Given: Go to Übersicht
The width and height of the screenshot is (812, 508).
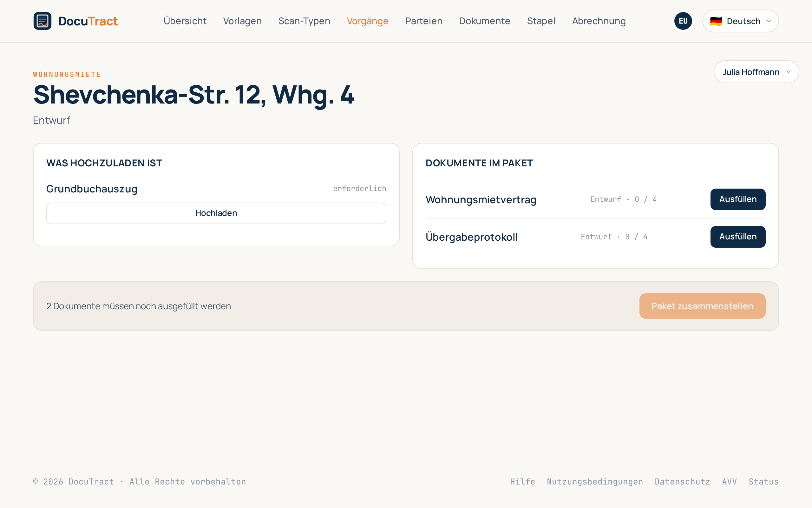Looking at the screenshot, I should tap(185, 21).
